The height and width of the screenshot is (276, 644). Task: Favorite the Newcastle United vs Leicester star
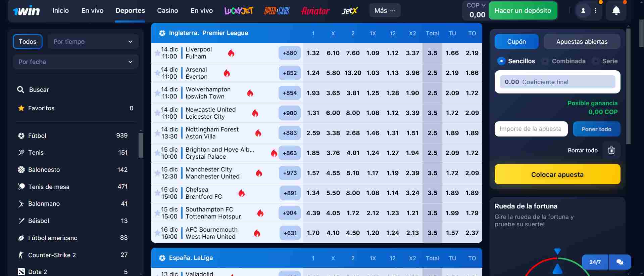pos(157,113)
